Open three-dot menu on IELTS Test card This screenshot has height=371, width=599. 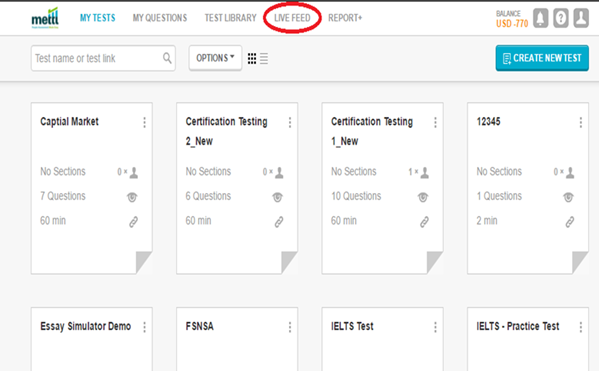coord(435,327)
